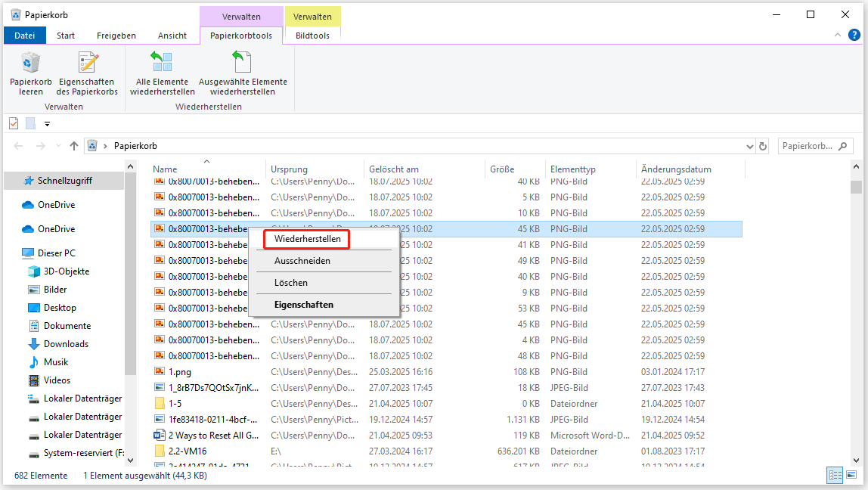Click the new folder quick-access icon
The width and height of the screenshot is (868, 490).
(x=30, y=123)
